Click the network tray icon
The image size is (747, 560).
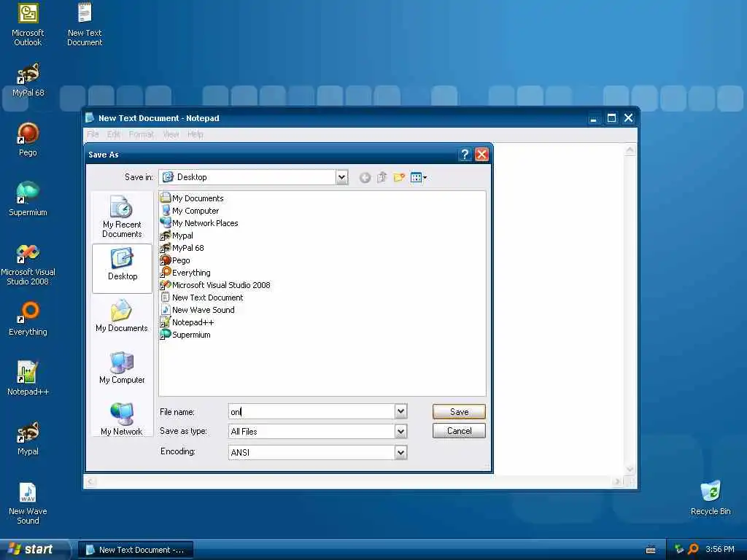(679, 550)
